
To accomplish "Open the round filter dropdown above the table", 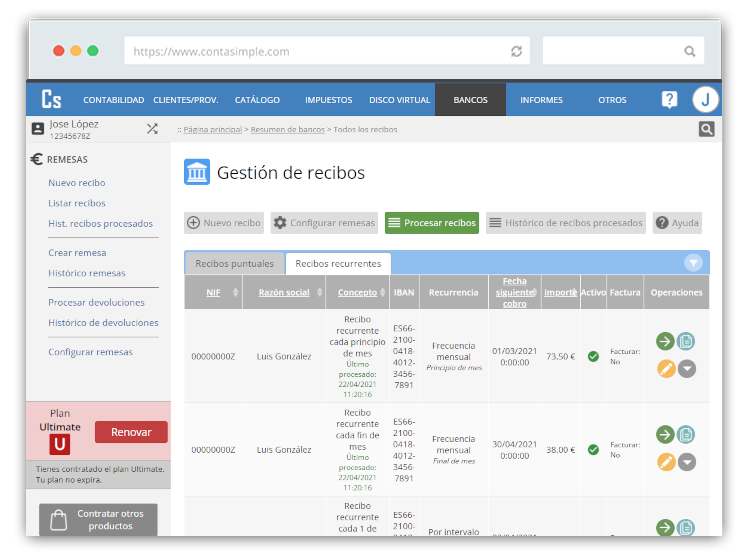I will tap(693, 263).
